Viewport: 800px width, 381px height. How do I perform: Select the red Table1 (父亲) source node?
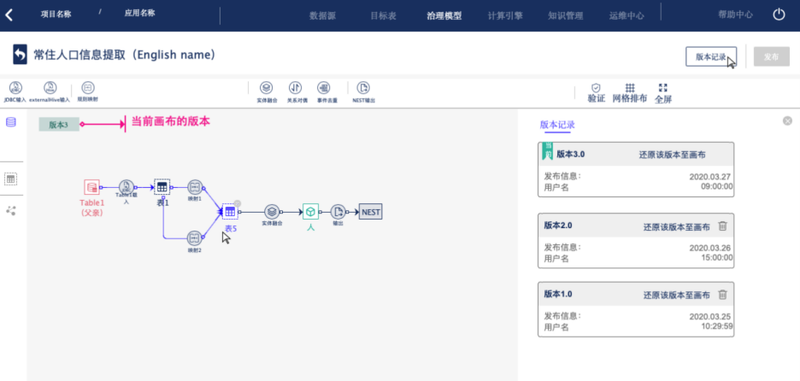point(92,188)
